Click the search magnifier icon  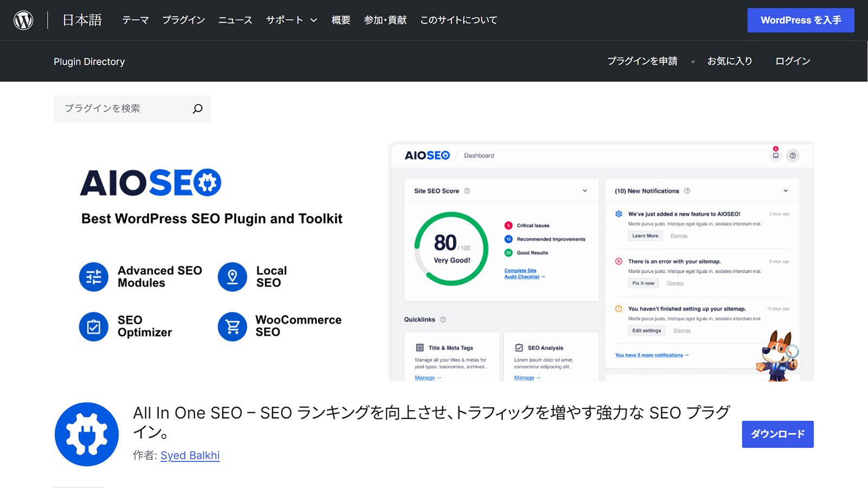197,108
